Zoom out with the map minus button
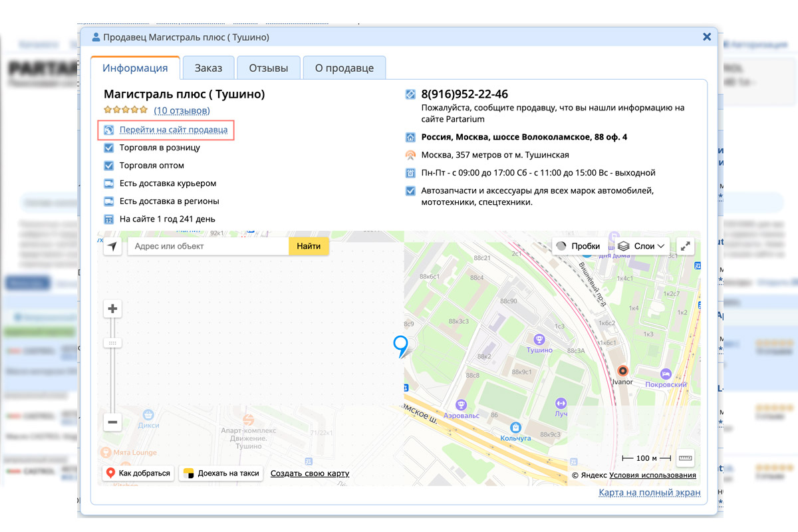 112,422
